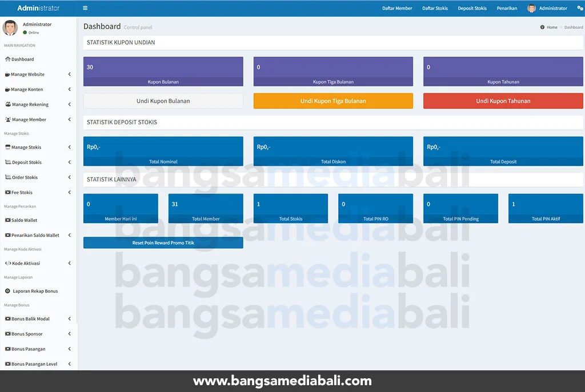Click red Undi Kupon Tahunan button
This screenshot has width=585, height=392.
pos(503,101)
